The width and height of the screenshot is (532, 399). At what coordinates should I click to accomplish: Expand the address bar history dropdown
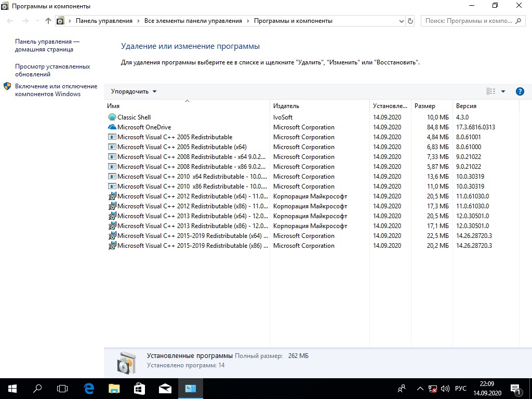point(401,21)
